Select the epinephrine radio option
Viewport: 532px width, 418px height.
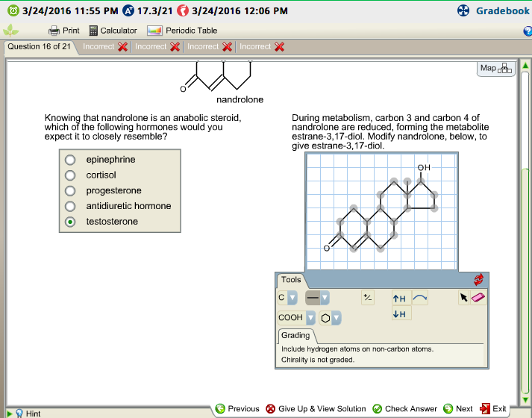point(70,160)
